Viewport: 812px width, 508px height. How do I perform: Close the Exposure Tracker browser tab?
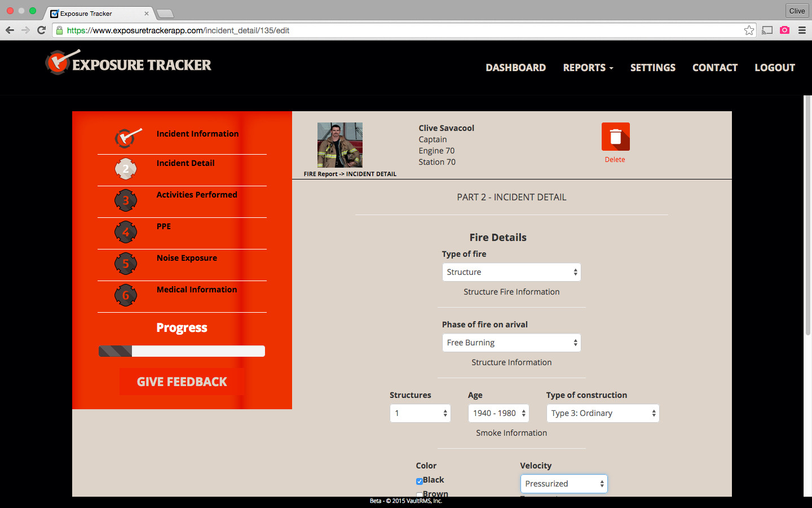tap(146, 14)
